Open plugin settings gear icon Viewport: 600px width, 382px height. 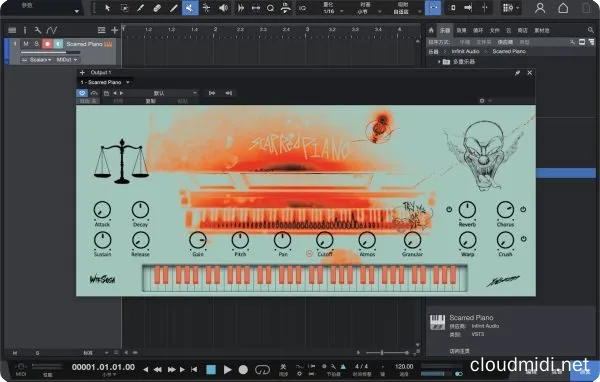(x=482, y=101)
